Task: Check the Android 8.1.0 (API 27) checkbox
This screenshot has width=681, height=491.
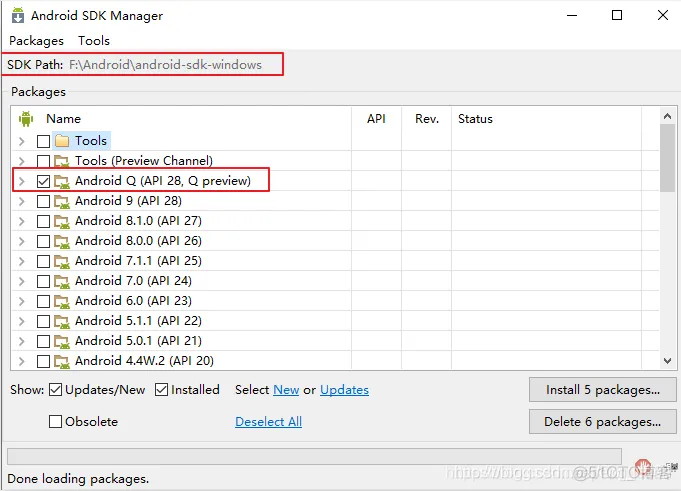Action: (43, 221)
